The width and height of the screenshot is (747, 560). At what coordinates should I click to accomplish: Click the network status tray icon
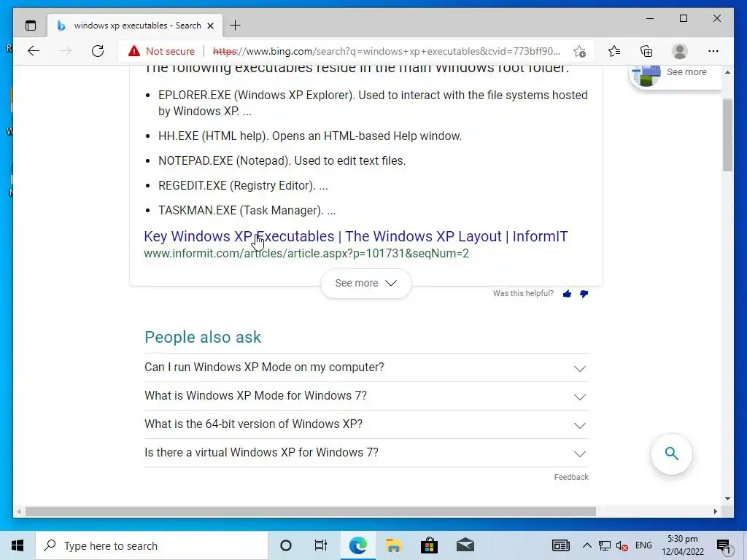tap(605, 545)
